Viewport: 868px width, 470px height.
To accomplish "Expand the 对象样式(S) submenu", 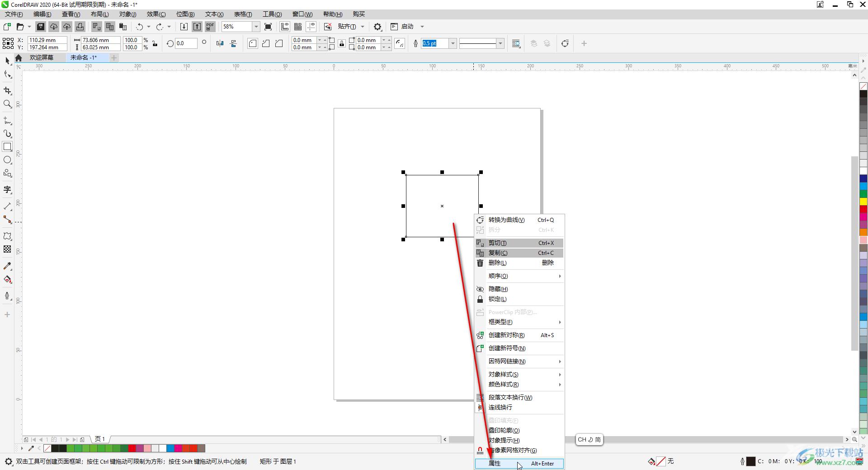I will (519, 374).
